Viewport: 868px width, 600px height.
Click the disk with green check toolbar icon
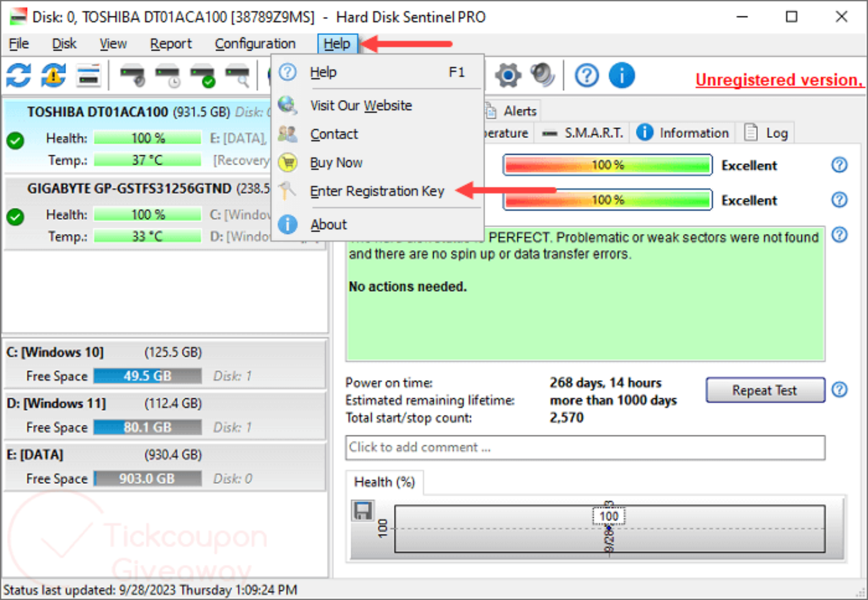(x=203, y=76)
